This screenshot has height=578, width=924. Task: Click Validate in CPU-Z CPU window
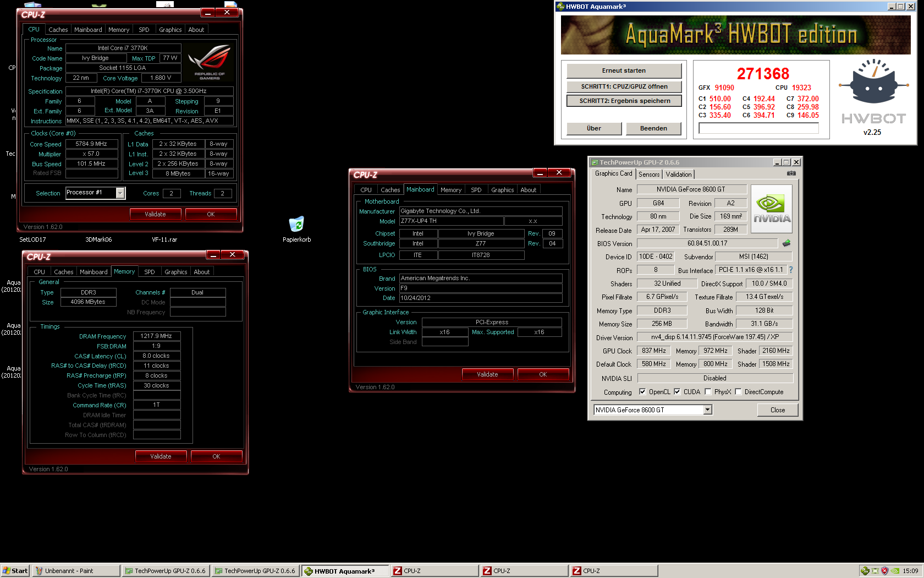click(x=155, y=214)
